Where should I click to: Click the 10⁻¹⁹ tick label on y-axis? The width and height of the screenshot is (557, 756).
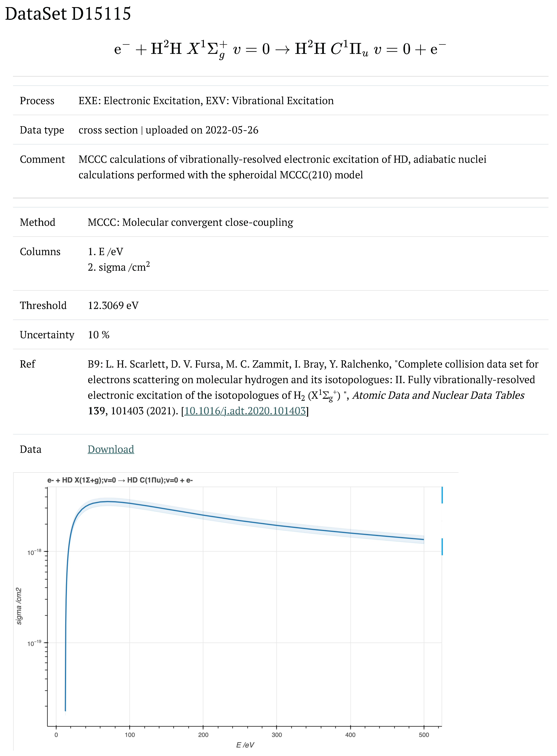pos(34,643)
